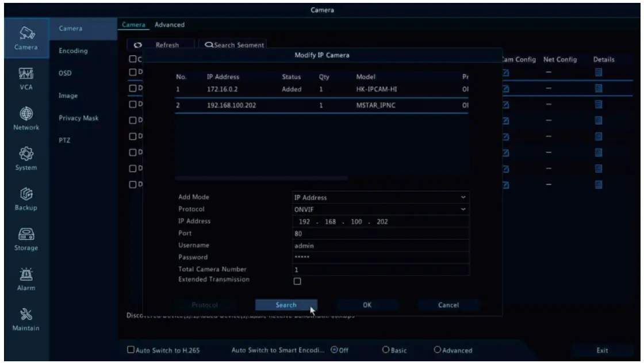Open the Storage drive icon
644x363 pixels.
[x=26, y=234]
